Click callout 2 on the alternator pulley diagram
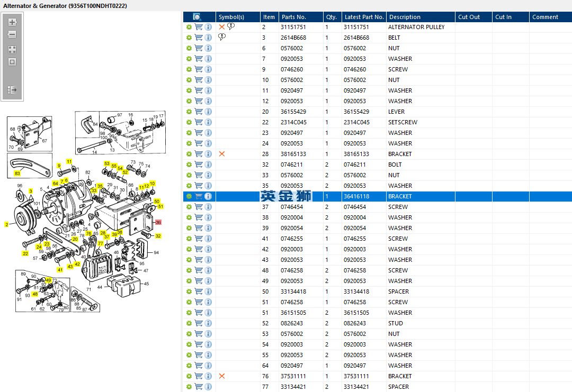 point(6,224)
